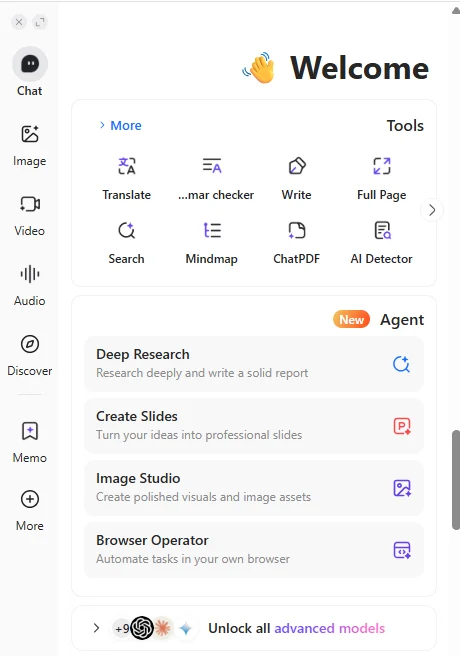Click the Unlock all advanced models link

coord(296,628)
